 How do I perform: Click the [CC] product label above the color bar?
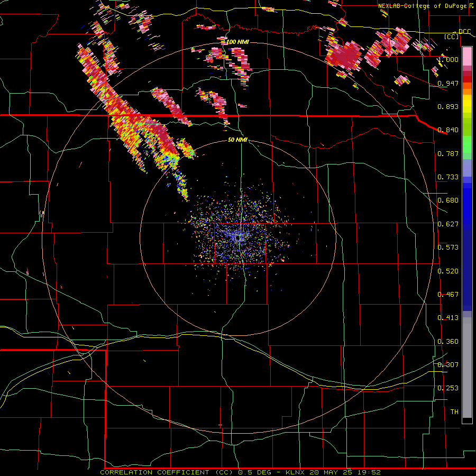(452, 36)
